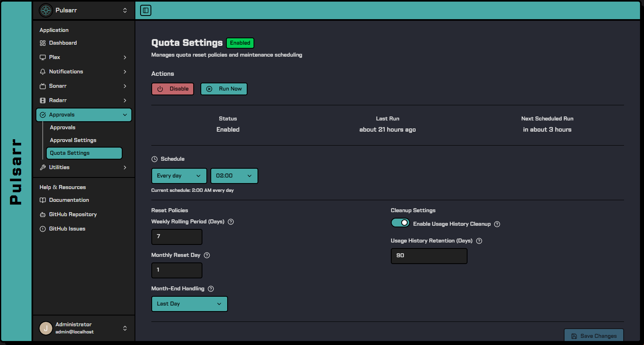
Task: Click the GitHub Issues alert icon
Action: coord(43,229)
